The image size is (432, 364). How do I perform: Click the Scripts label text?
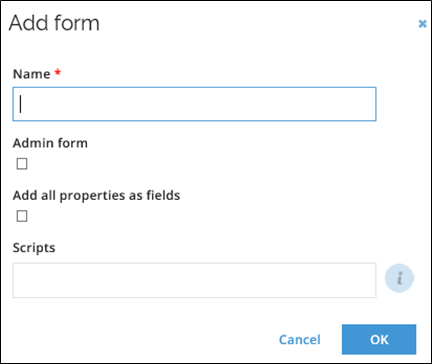[x=34, y=248]
